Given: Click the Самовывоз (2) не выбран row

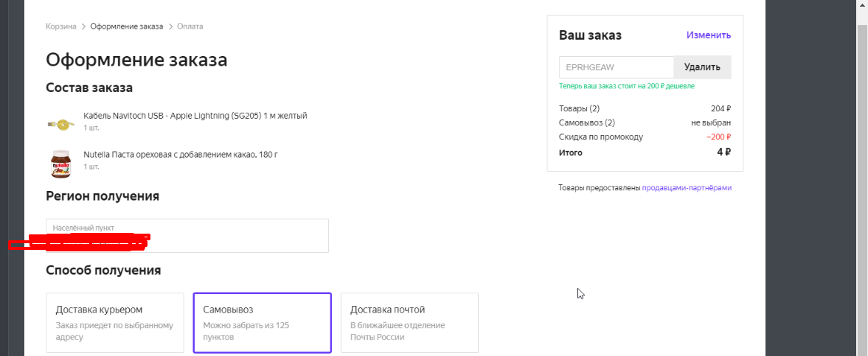Looking at the screenshot, I should (x=645, y=123).
